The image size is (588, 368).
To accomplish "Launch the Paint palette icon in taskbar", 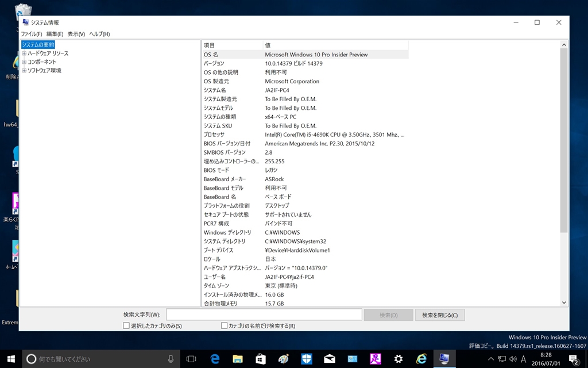I will point(284,359).
